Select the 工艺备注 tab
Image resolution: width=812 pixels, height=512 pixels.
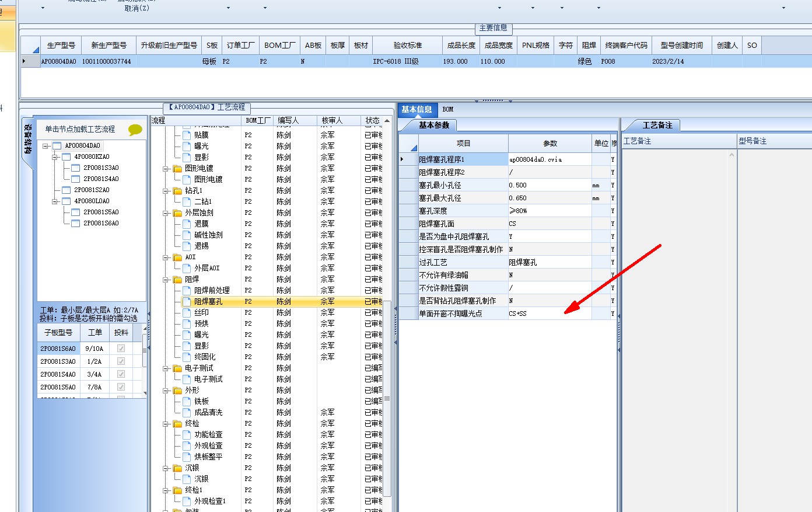coord(657,125)
